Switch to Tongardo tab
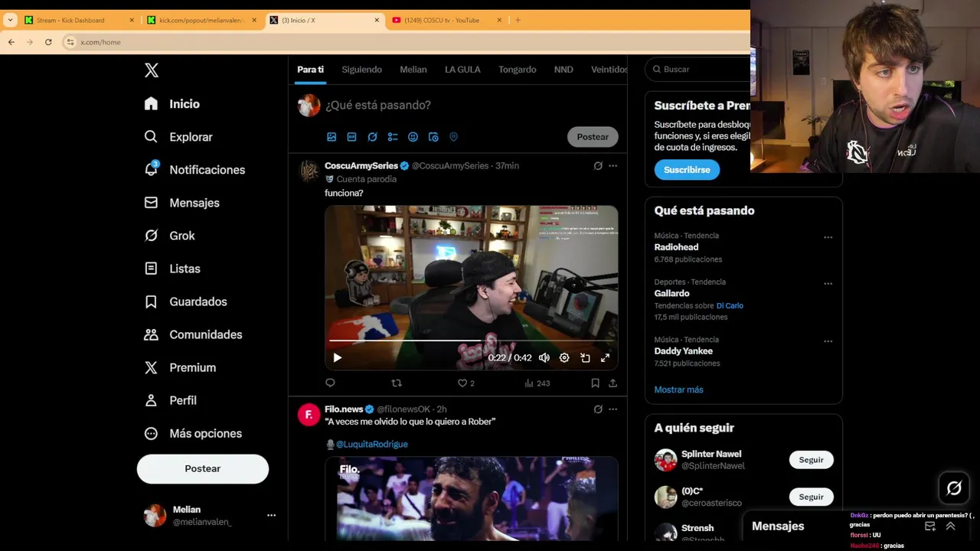The height and width of the screenshot is (551, 980). (x=518, y=70)
